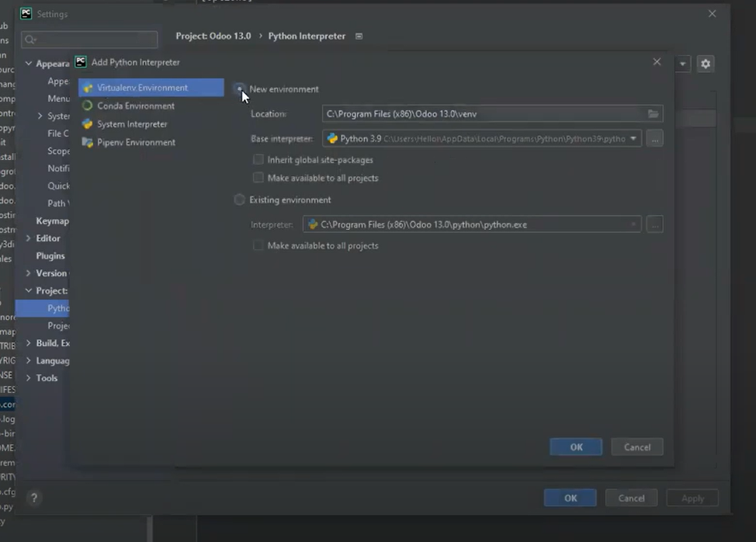The width and height of the screenshot is (756, 542).
Task: Select Conda Environment option
Action: 136,106
